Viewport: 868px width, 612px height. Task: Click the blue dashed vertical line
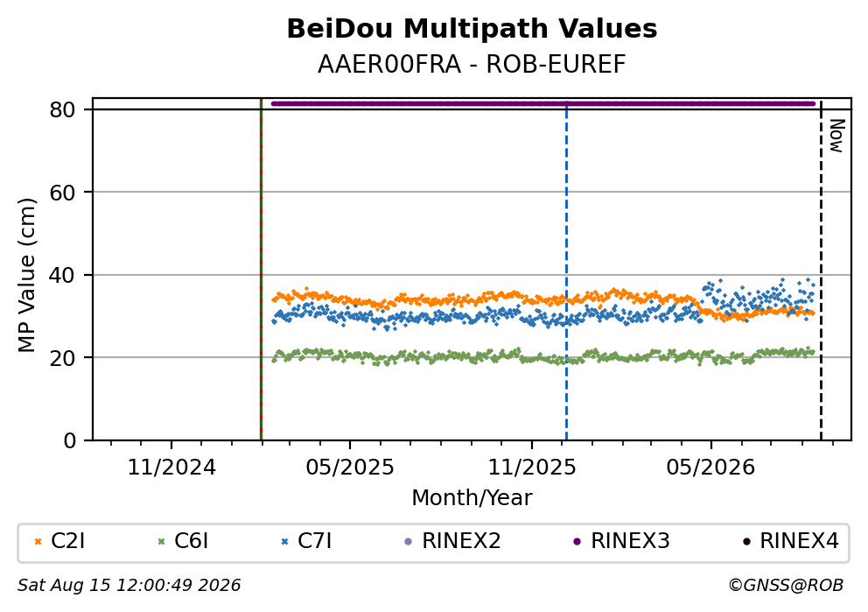coord(566,271)
